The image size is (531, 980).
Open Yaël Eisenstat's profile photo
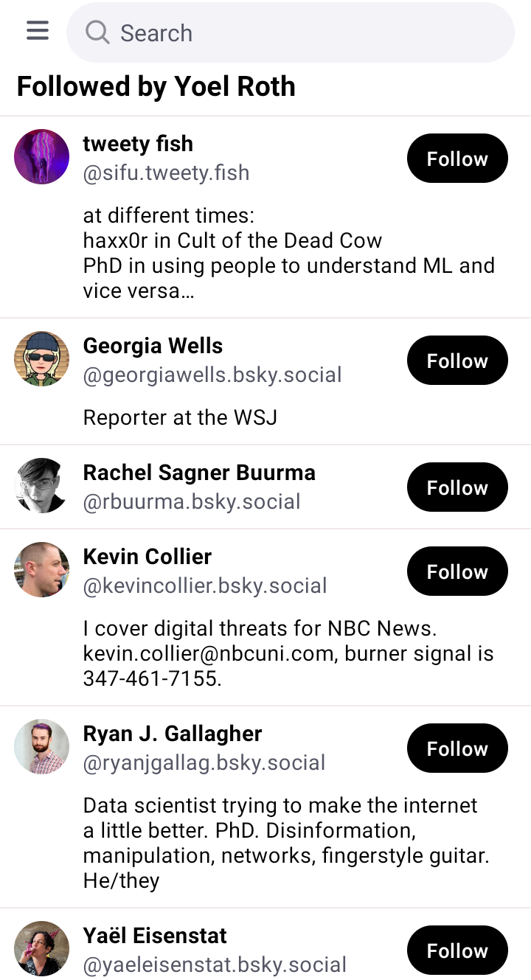(x=42, y=948)
